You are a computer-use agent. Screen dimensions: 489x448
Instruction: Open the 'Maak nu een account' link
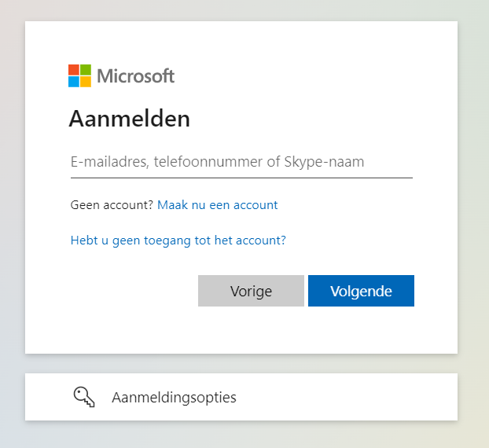[218, 205]
